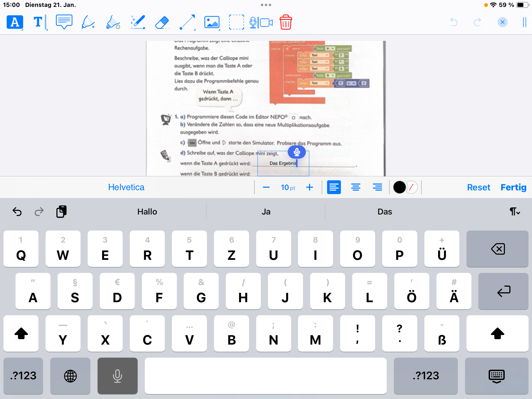This screenshot has width=532, height=399.
Task: Switch to numbers with left .?123 key
Action: click(23, 376)
